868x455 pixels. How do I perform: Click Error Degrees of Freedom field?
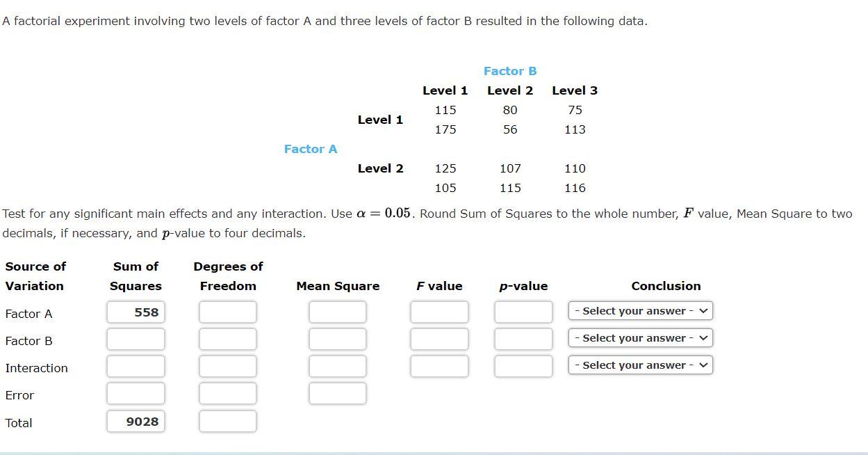pyautogui.click(x=227, y=393)
